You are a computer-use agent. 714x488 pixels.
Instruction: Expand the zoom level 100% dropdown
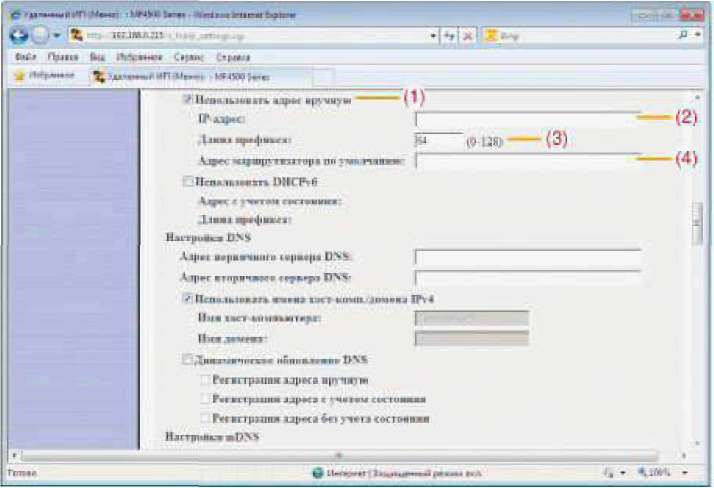[685, 471]
